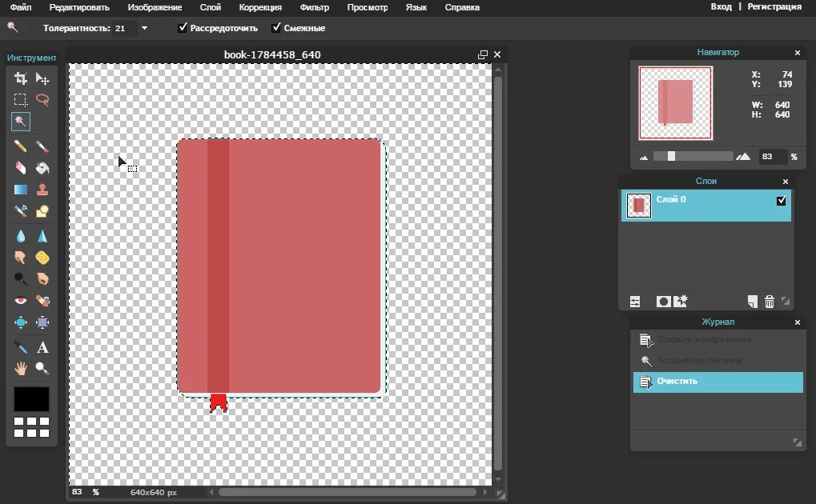
Task: Click Navigator zoom percent field
Action: point(772,157)
